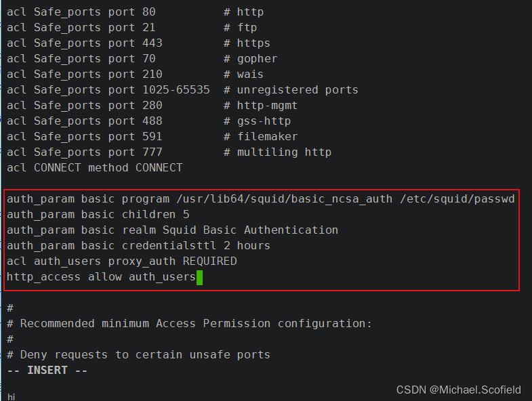The width and height of the screenshot is (532, 401).
Task: Click the '# https' comment
Action: (247, 43)
